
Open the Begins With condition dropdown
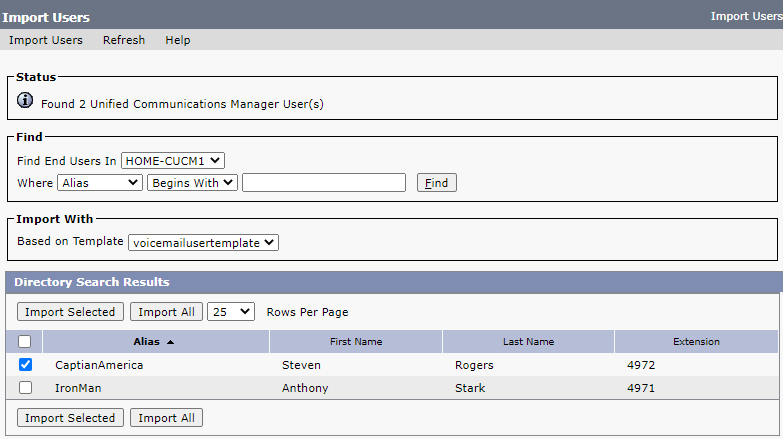click(x=192, y=183)
